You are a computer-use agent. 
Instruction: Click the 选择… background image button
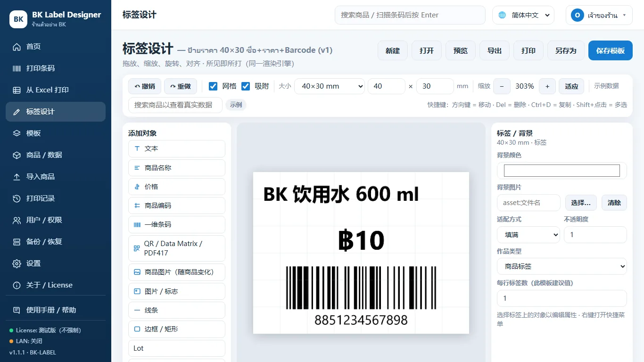coord(581,203)
